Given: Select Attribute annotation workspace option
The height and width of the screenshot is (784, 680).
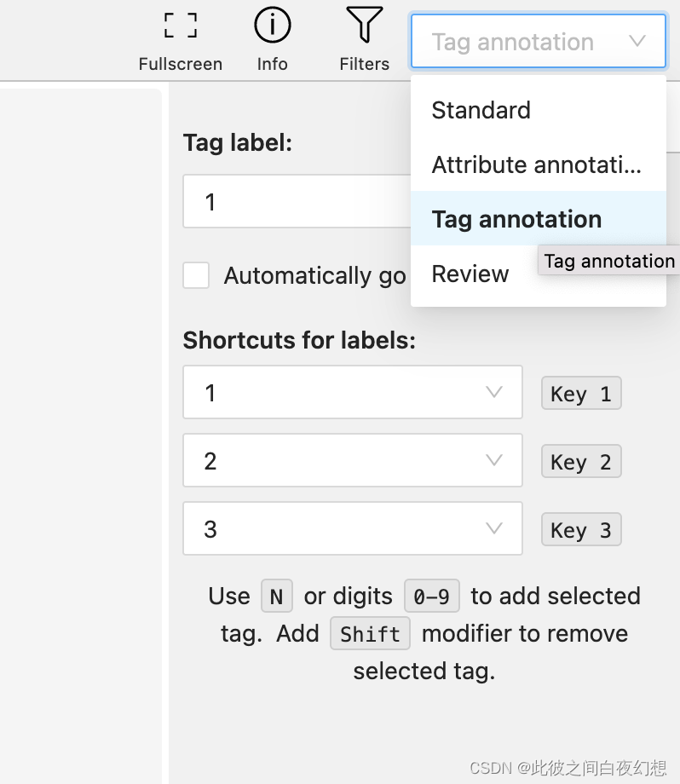Looking at the screenshot, I should (536, 164).
